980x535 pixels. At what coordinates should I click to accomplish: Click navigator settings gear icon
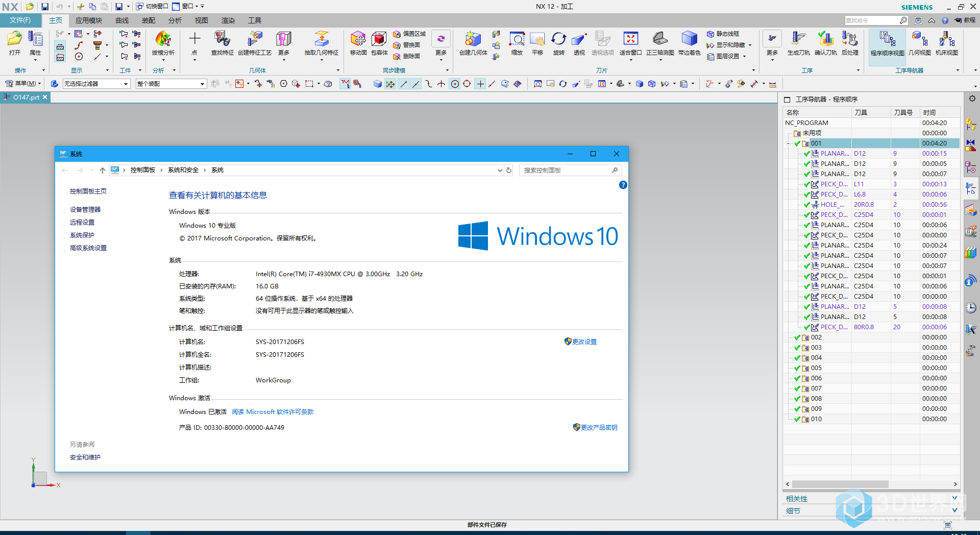[x=972, y=99]
